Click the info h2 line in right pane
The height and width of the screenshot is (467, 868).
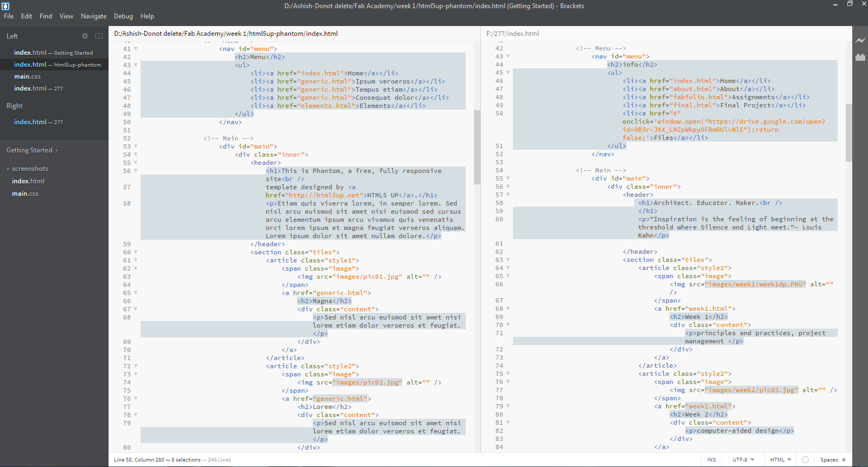[632, 65]
